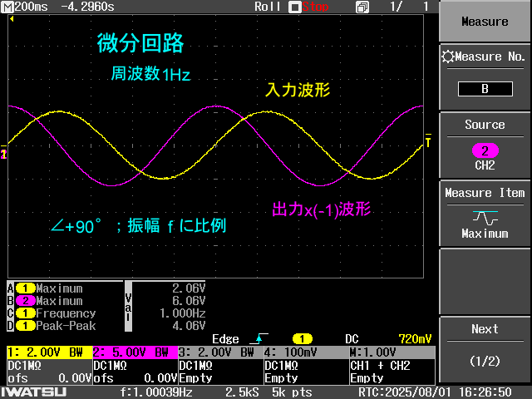532x399 pixels.
Task: Open the Measure No. selector showing B
Action: click(485, 88)
